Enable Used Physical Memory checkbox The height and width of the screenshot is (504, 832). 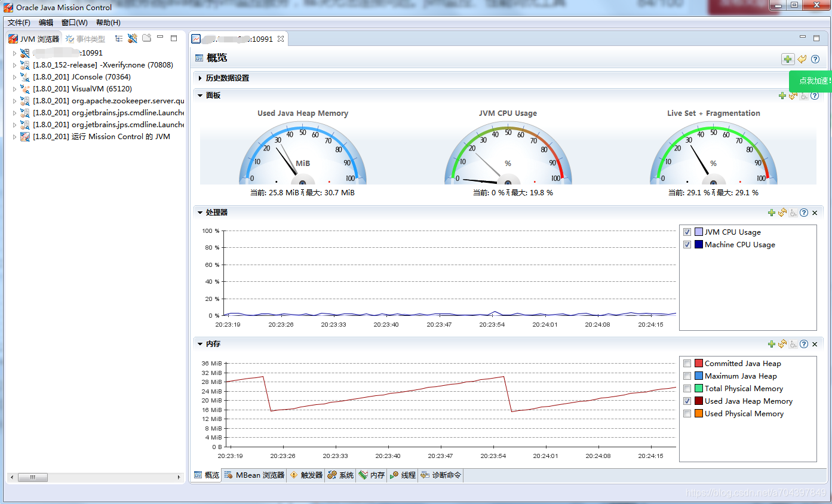pos(687,413)
